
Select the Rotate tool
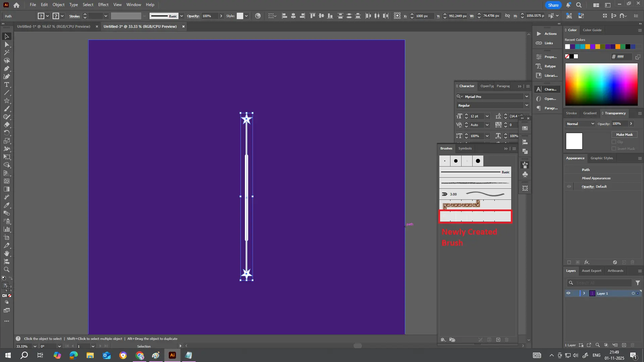click(6, 133)
